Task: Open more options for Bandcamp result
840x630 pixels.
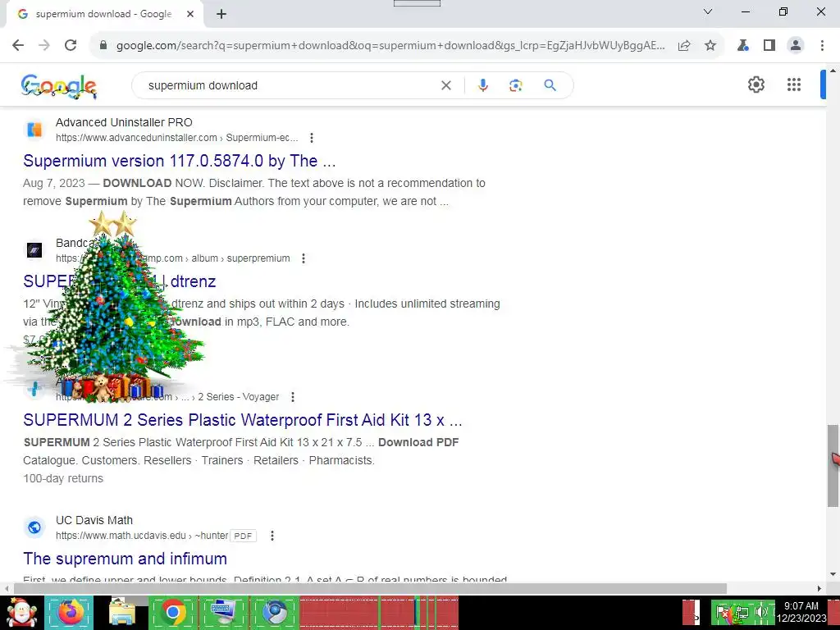Action: (x=304, y=258)
